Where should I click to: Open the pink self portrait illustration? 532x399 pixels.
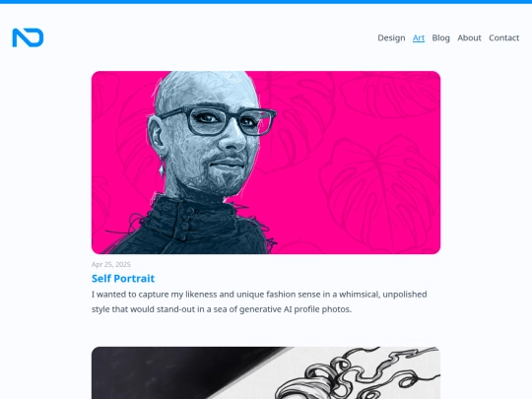click(266, 163)
